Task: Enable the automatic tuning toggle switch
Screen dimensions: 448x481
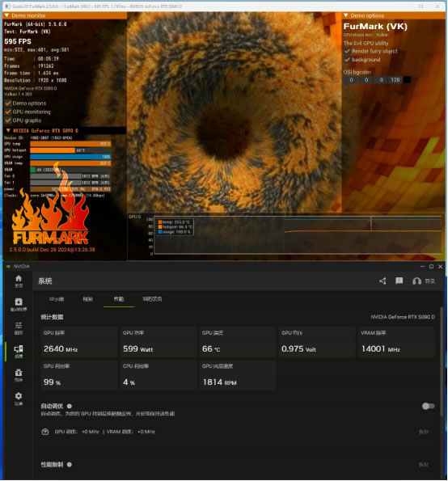Action: [x=428, y=406]
